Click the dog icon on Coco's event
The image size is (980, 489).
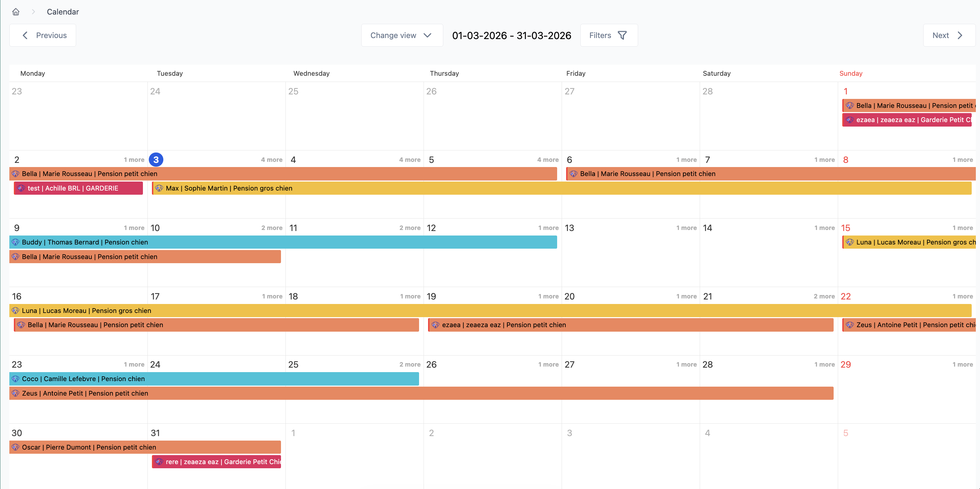[x=15, y=379]
